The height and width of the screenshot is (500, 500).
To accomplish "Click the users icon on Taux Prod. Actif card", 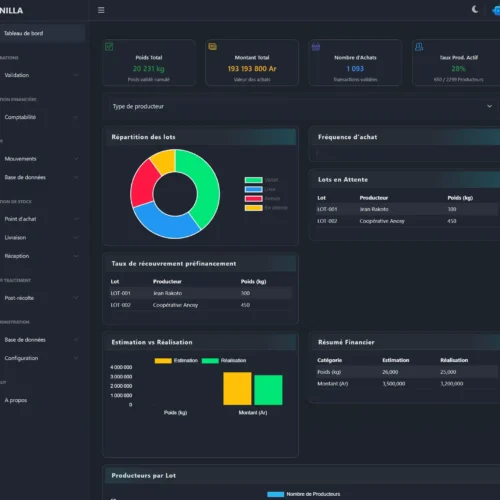I will click(419, 47).
